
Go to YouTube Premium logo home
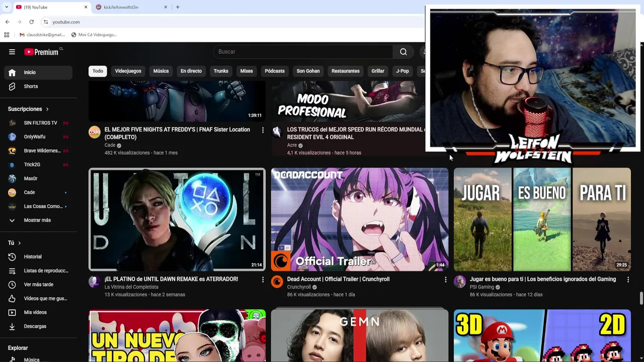point(41,52)
